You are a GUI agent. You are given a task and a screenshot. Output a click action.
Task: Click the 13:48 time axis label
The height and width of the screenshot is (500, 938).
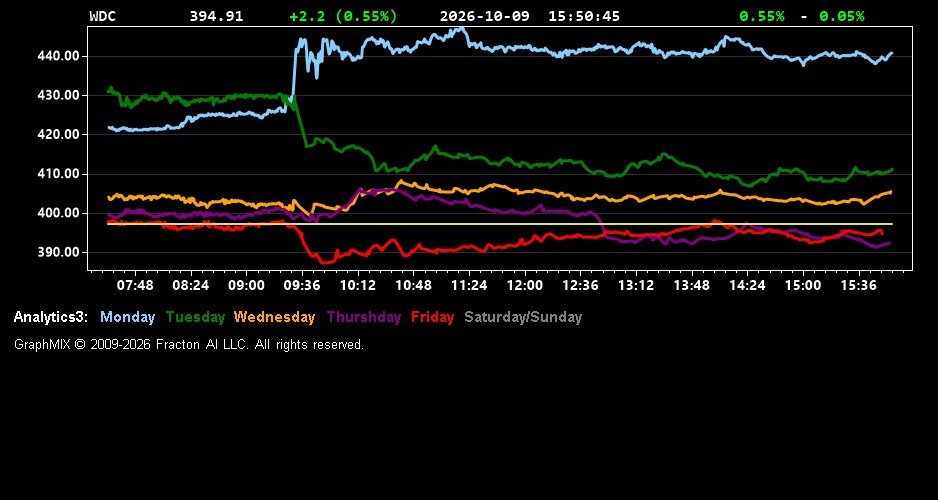click(x=692, y=285)
